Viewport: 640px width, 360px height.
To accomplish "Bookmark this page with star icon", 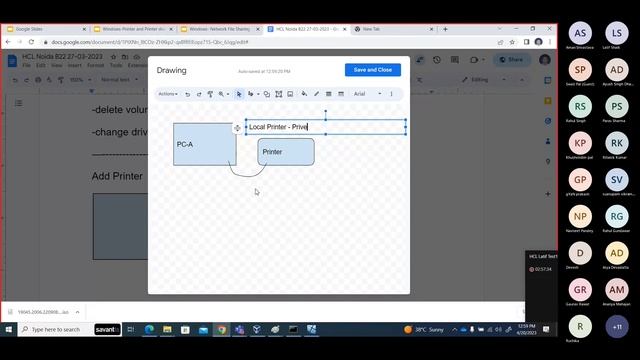I will click(x=512, y=42).
